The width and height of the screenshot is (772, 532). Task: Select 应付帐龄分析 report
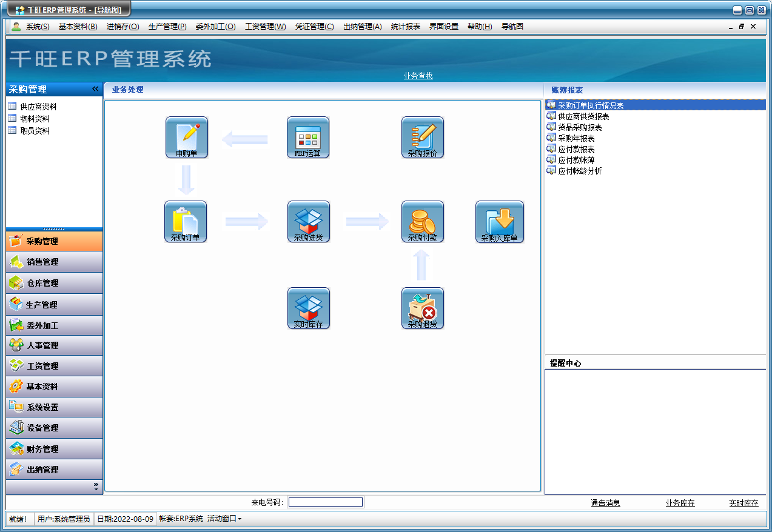click(x=580, y=171)
